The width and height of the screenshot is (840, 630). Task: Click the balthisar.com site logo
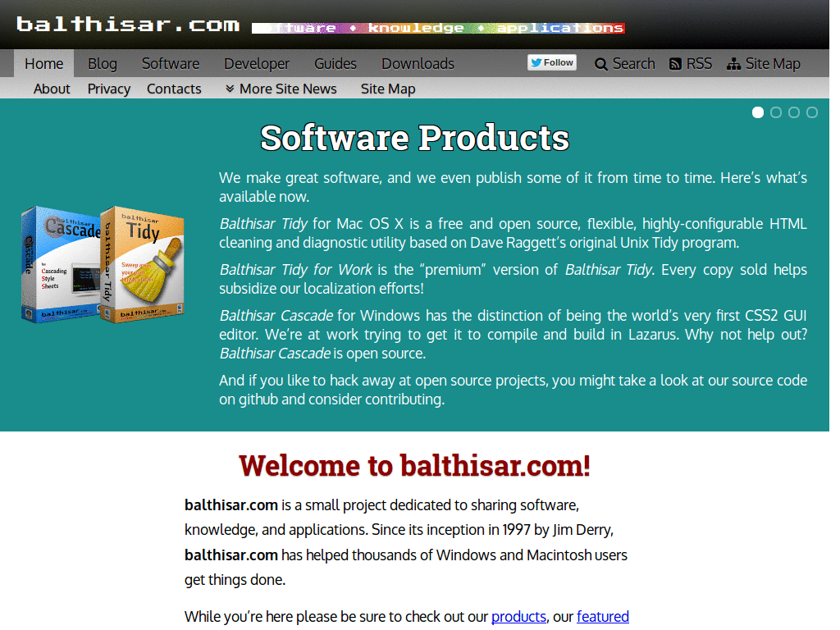click(x=127, y=24)
